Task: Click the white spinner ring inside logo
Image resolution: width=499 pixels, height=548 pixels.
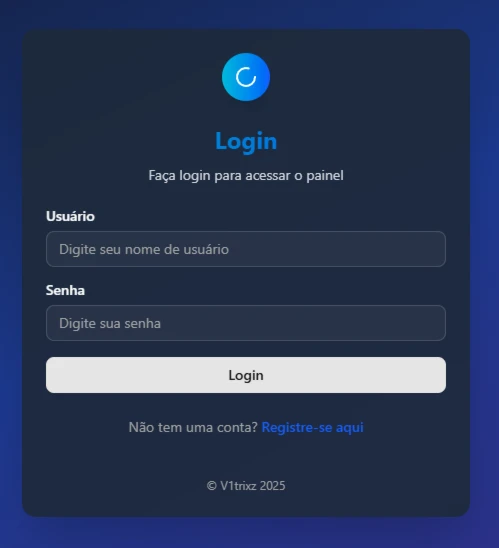Action: 246,77
